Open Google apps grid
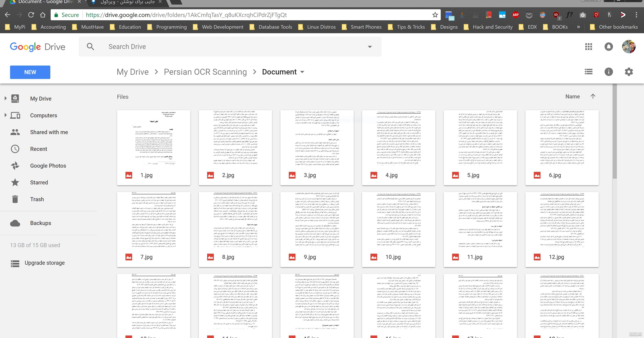Image resolution: width=644 pixels, height=338 pixels. point(588,47)
